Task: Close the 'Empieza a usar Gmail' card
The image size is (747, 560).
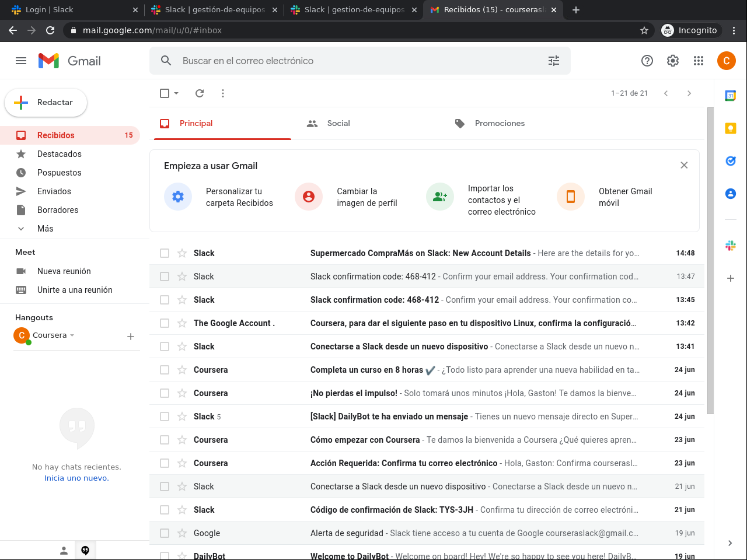Action: click(x=684, y=166)
